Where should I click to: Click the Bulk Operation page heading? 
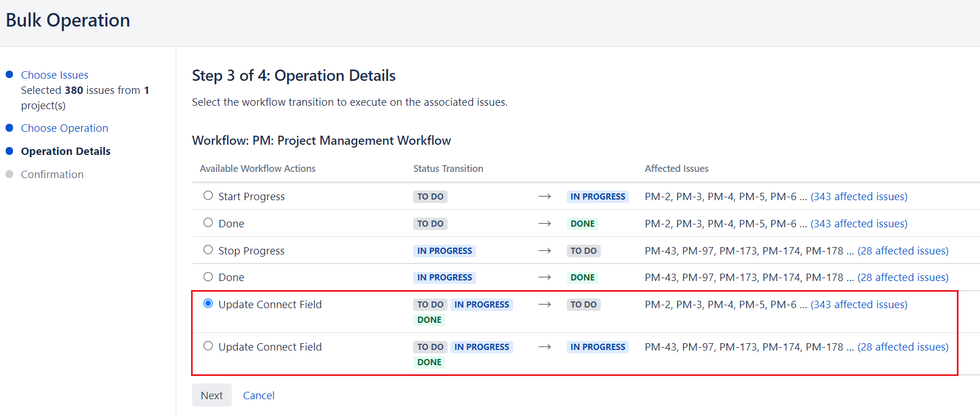click(68, 20)
